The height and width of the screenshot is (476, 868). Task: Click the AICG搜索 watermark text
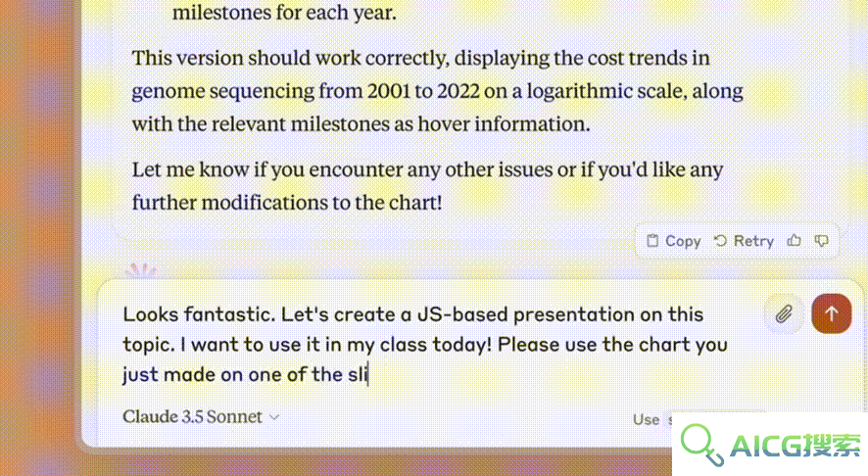(796, 445)
